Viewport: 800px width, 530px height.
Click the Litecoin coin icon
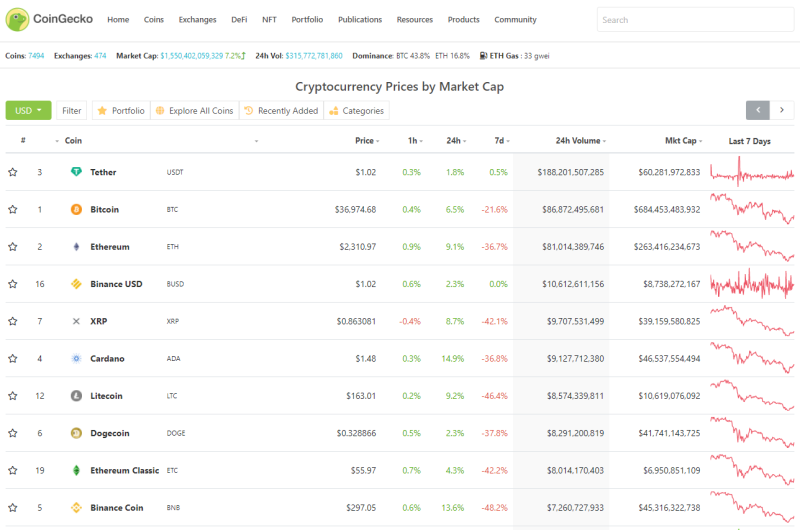[76, 396]
